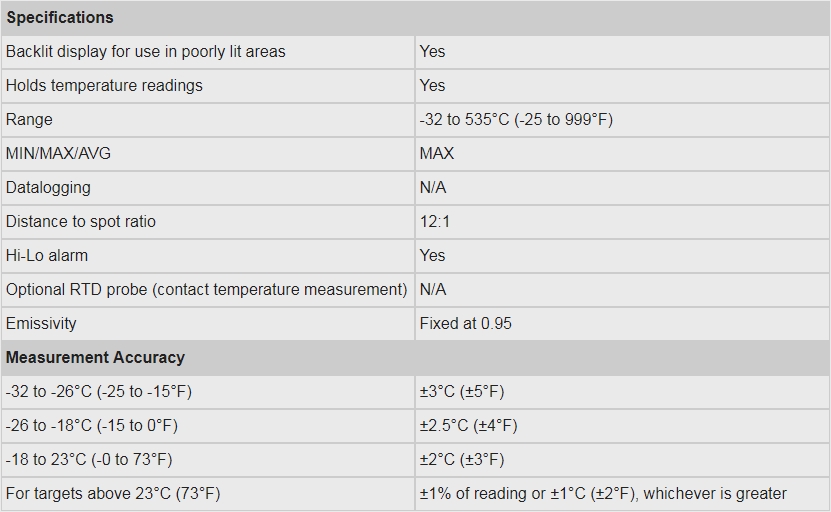
Task: Click the Hi-Lo alarm label
Action: [47, 255]
